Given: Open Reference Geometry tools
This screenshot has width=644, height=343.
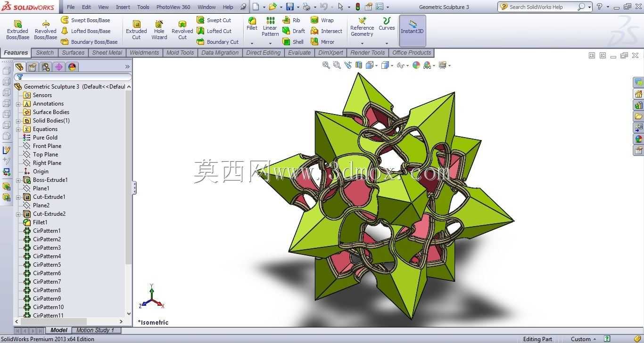Looking at the screenshot, I should pos(362,27).
